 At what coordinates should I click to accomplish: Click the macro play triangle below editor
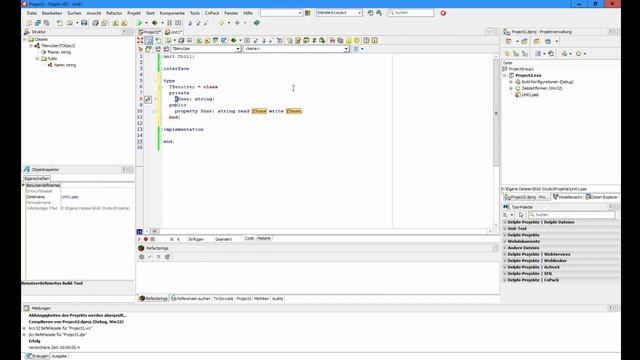pos(139,239)
